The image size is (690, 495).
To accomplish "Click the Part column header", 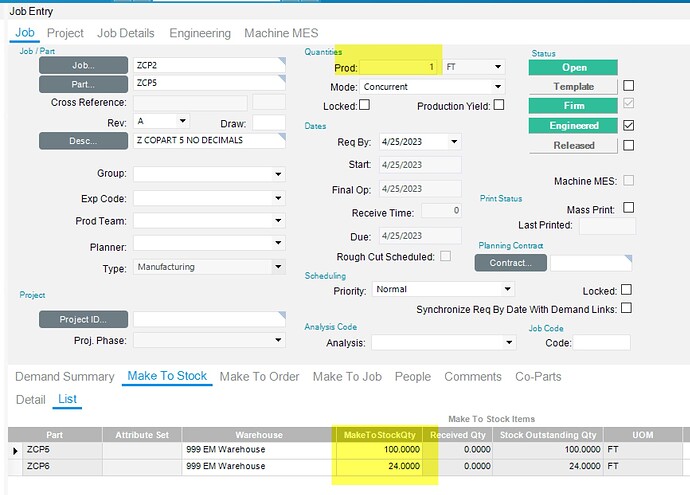I will coord(55,435).
